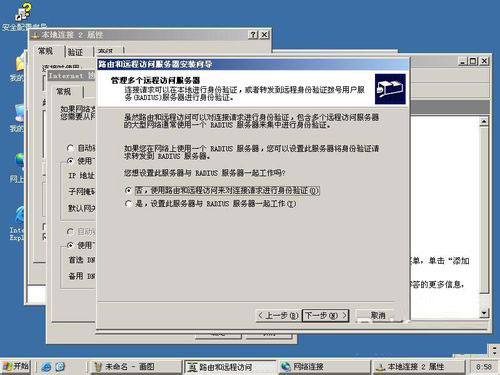Click scroll up arrow in background window
The image size is (500, 375).
484,121
